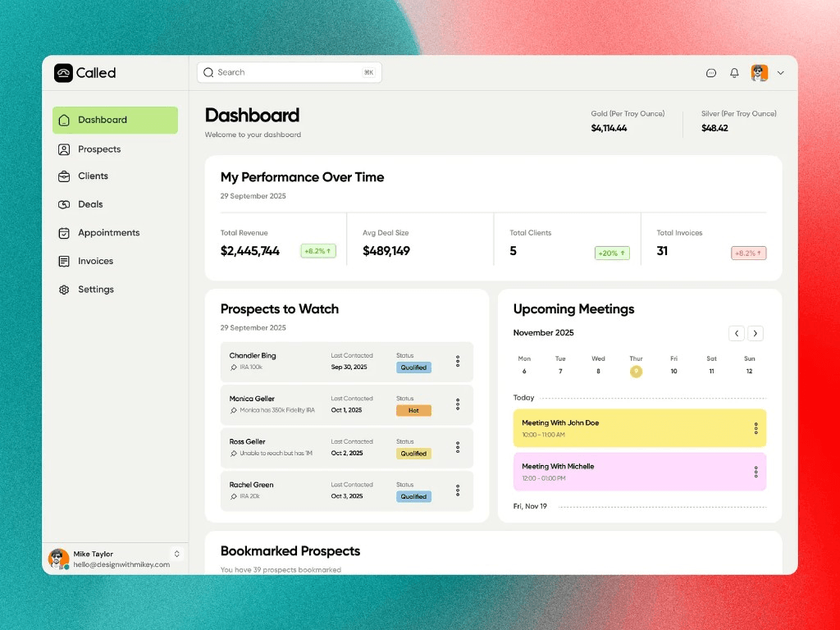This screenshot has height=630, width=840.
Task: Click Qualified status badge for Chandler Bing
Action: [413, 367]
